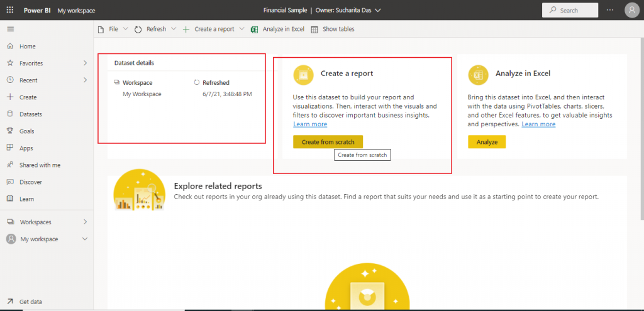Click the Shared with me icon
This screenshot has height=311, width=644.
point(10,165)
